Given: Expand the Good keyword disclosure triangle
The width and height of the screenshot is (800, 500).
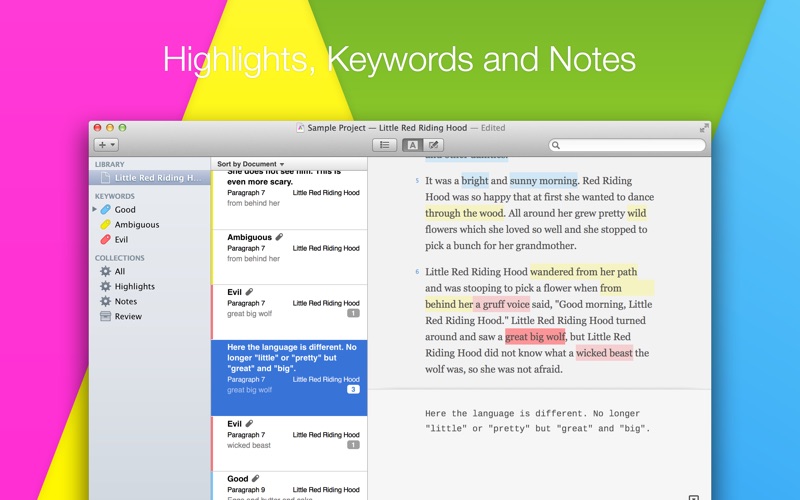Looking at the screenshot, I should (x=96, y=210).
